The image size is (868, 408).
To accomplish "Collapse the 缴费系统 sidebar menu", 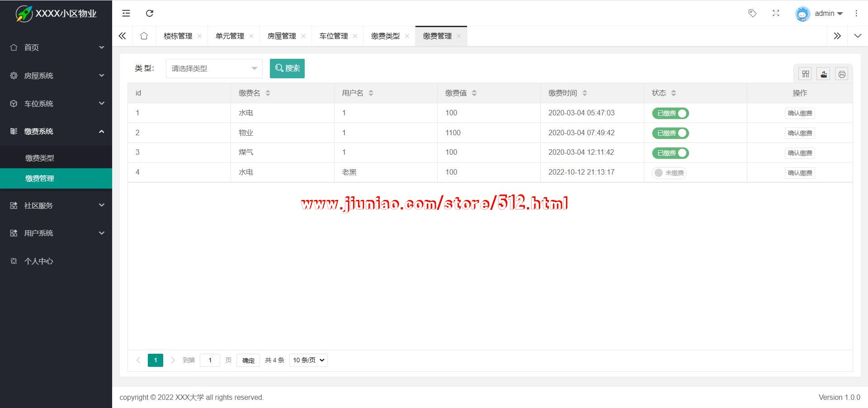I will [x=56, y=131].
